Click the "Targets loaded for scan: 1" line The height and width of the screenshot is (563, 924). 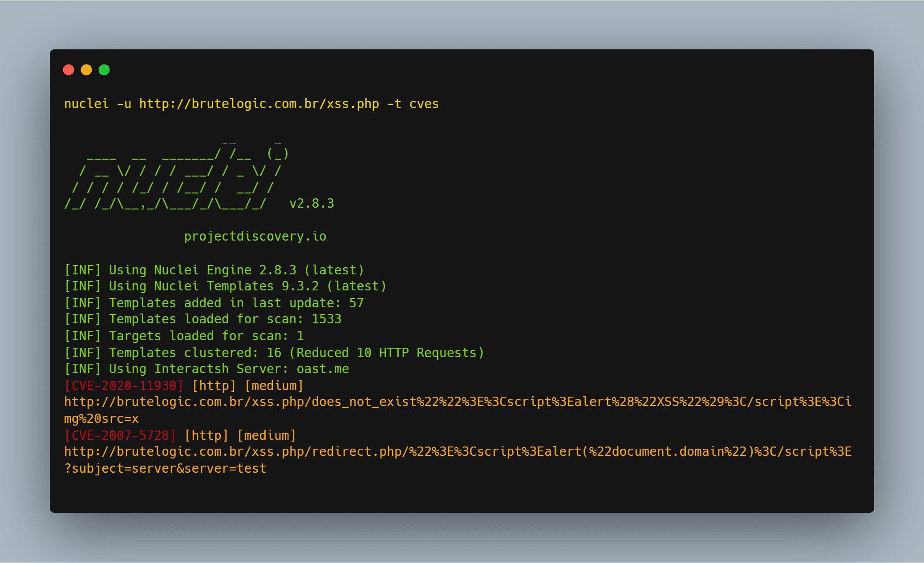(x=184, y=336)
